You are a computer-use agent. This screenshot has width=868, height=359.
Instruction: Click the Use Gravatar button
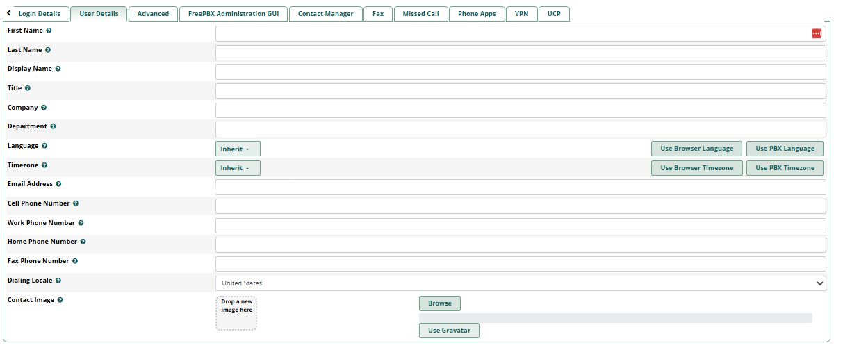coord(449,331)
